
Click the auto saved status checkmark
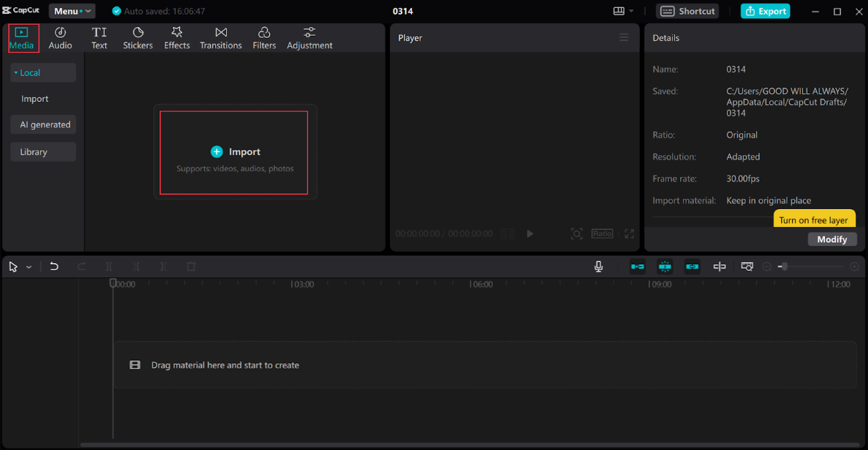coord(117,11)
